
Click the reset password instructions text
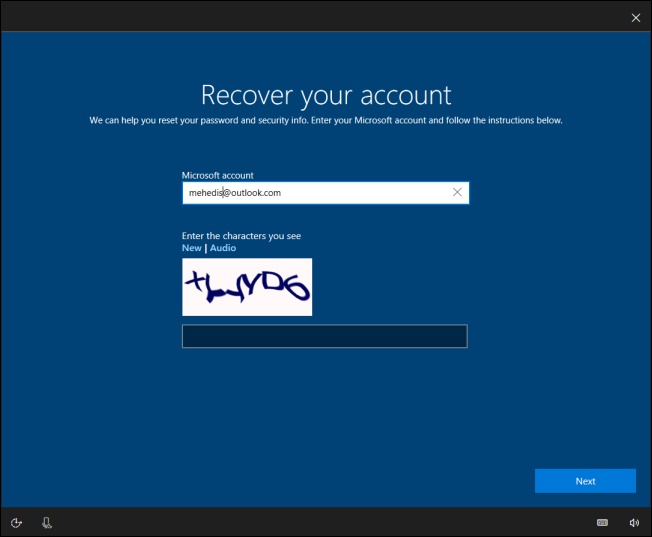(x=326, y=121)
